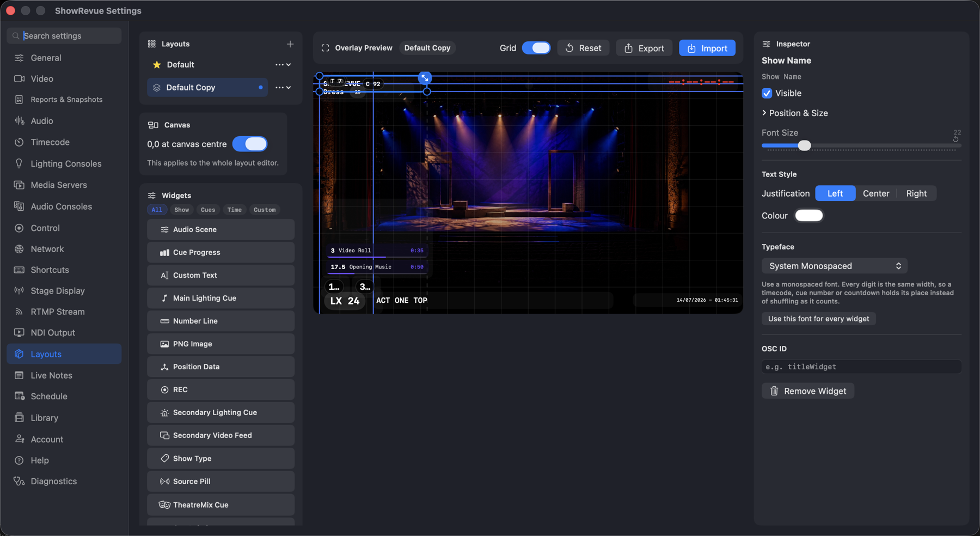Screen dimensions: 980x536
Task: Open the Colour swatch picker
Action: click(x=809, y=216)
